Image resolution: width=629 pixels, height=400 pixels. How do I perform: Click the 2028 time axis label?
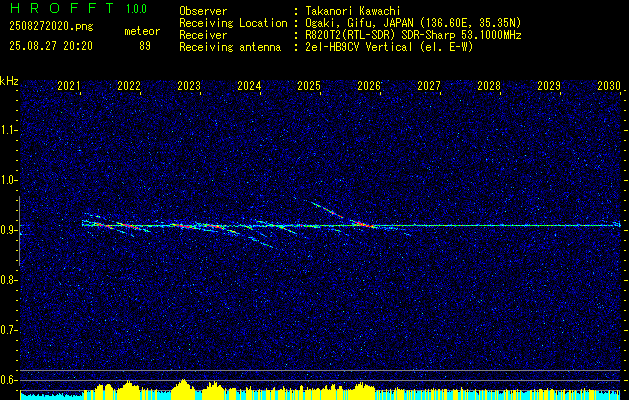point(489,86)
